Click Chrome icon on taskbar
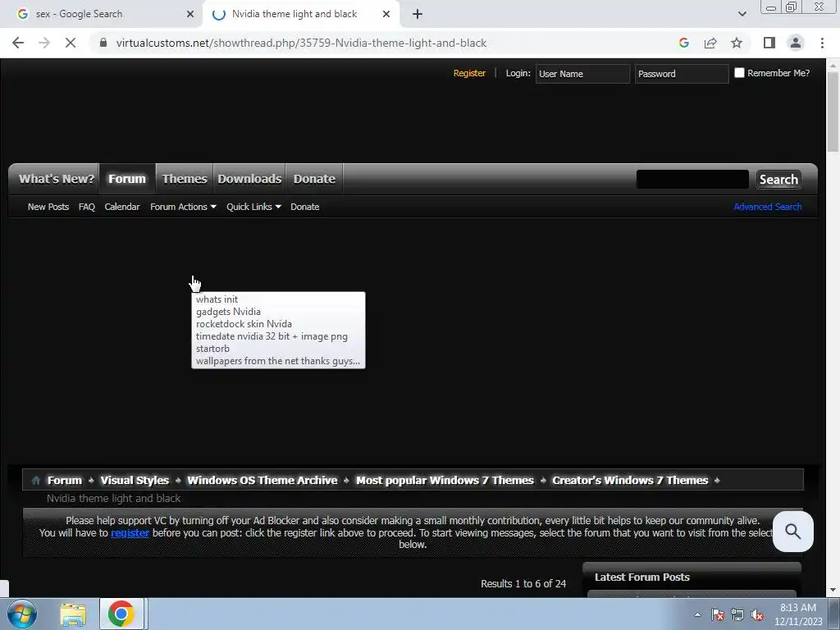Viewport: 840px width, 630px height. [121, 614]
